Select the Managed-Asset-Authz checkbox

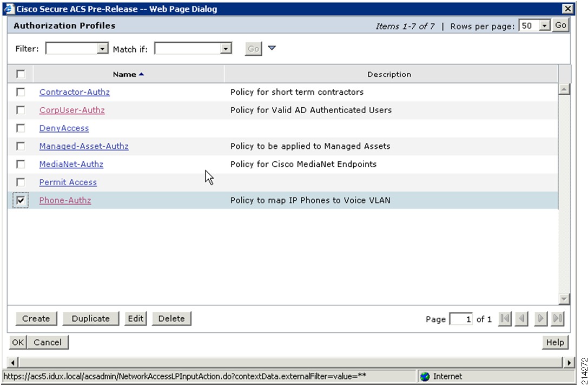[x=21, y=146]
